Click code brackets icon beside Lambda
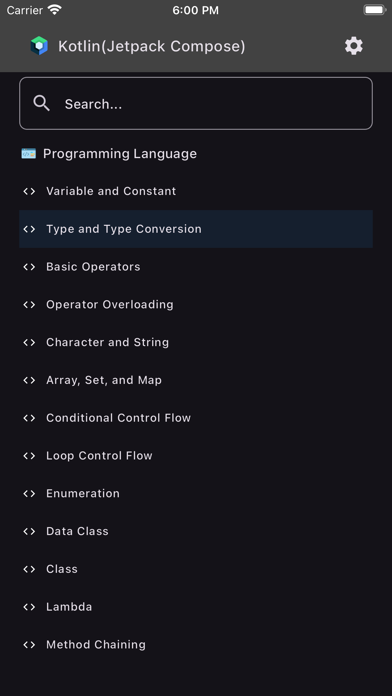 (x=29, y=607)
